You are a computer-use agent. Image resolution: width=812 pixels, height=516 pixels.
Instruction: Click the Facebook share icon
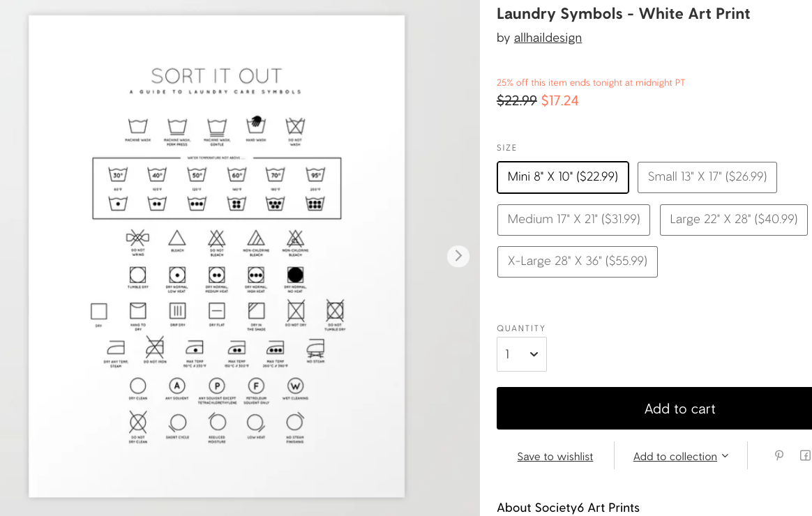click(805, 455)
